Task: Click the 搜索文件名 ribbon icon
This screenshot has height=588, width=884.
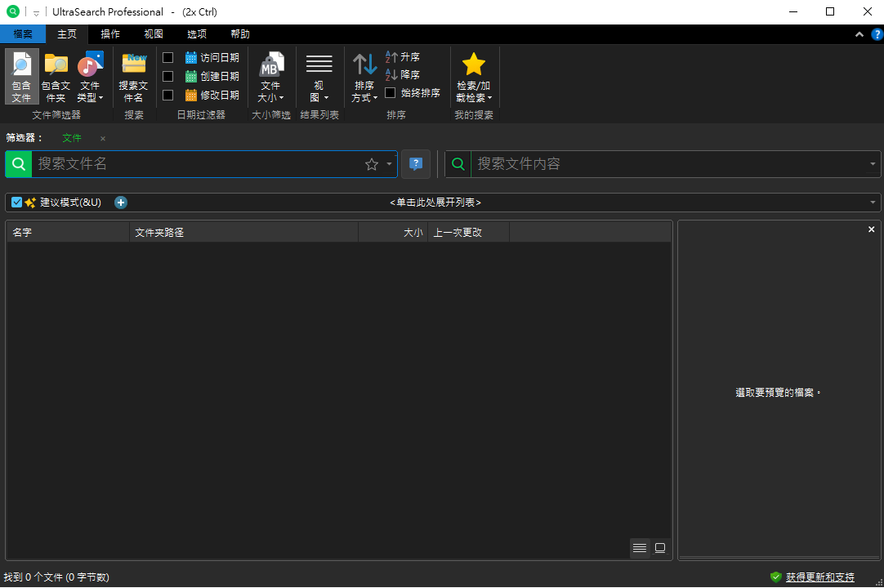Action: (x=133, y=64)
